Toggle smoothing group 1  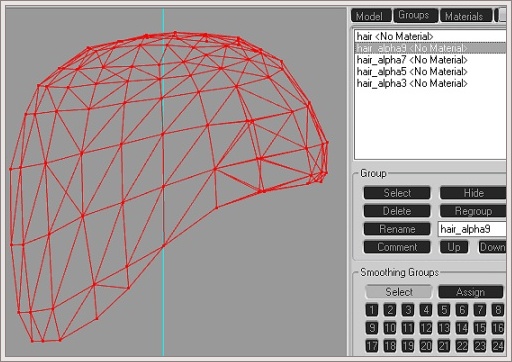(372, 310)
